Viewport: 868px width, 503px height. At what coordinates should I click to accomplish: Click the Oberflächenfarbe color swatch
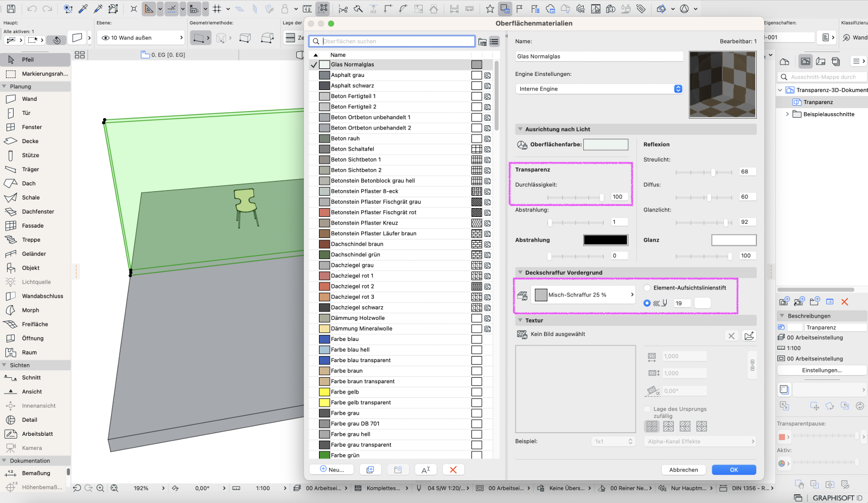[x=605, y=145]
